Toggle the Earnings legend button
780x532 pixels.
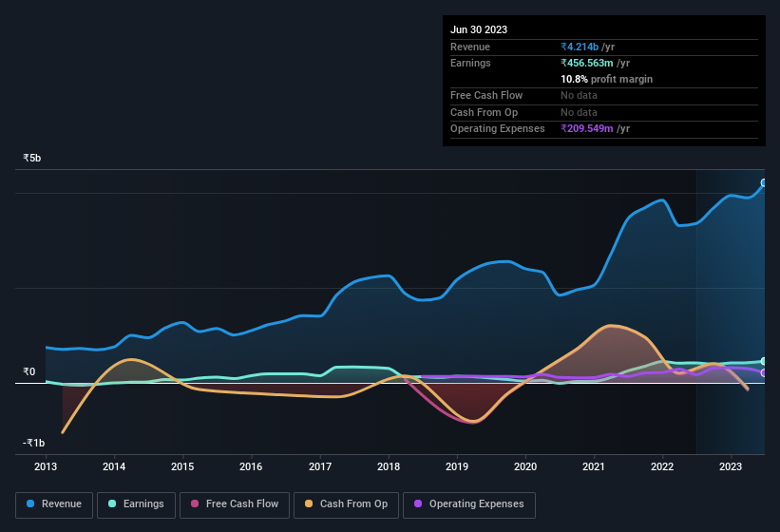(136, 504)
